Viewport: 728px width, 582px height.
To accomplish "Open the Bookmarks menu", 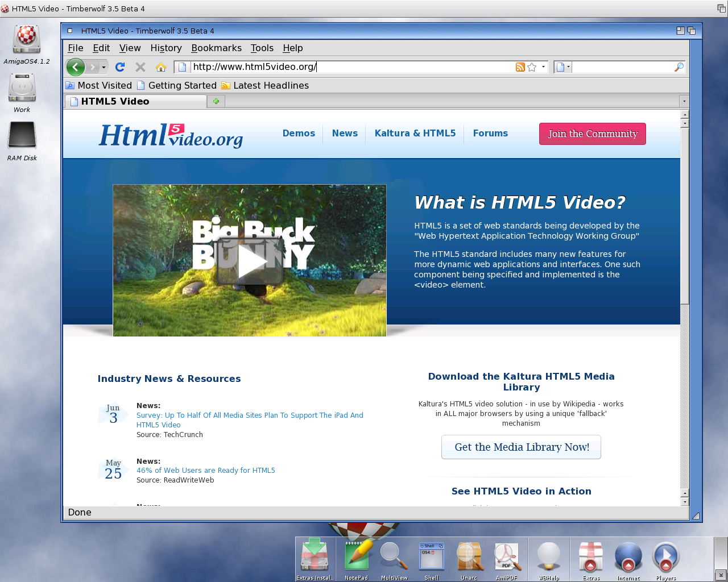I will click(216, 48).
